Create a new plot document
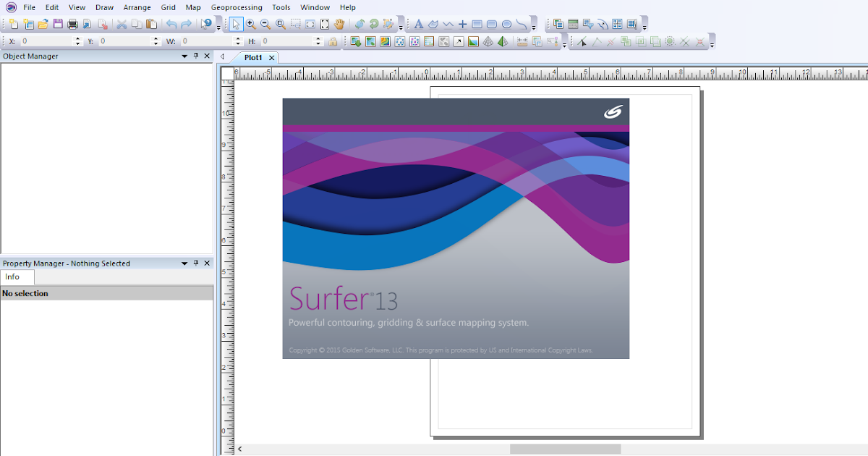The width and height of the screenshot is (868, 456). click(14, 24)
